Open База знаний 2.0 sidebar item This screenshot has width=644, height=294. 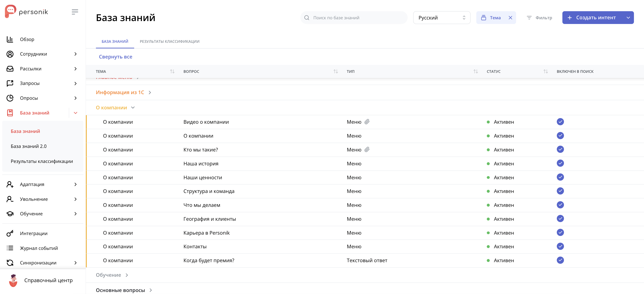pos(28,146)
